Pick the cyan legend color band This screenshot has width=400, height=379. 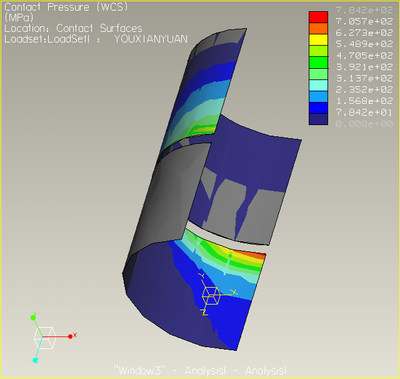[x=318, y=85]
